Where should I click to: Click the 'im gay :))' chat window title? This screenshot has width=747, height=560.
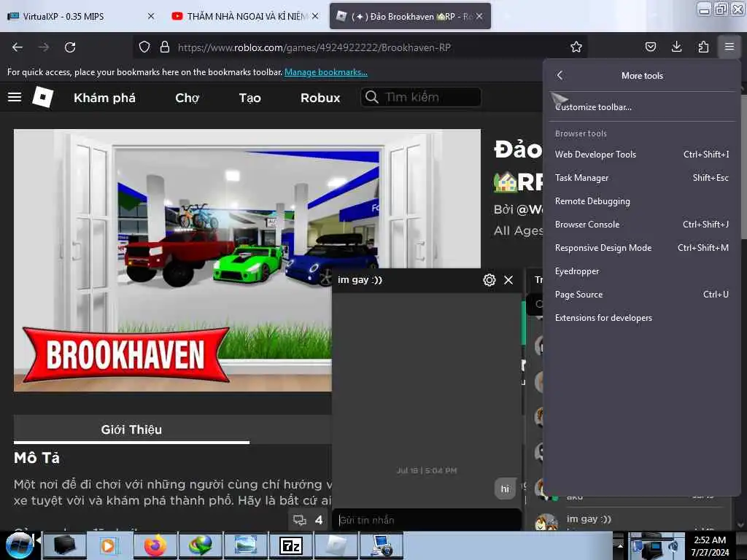[360, 279]
